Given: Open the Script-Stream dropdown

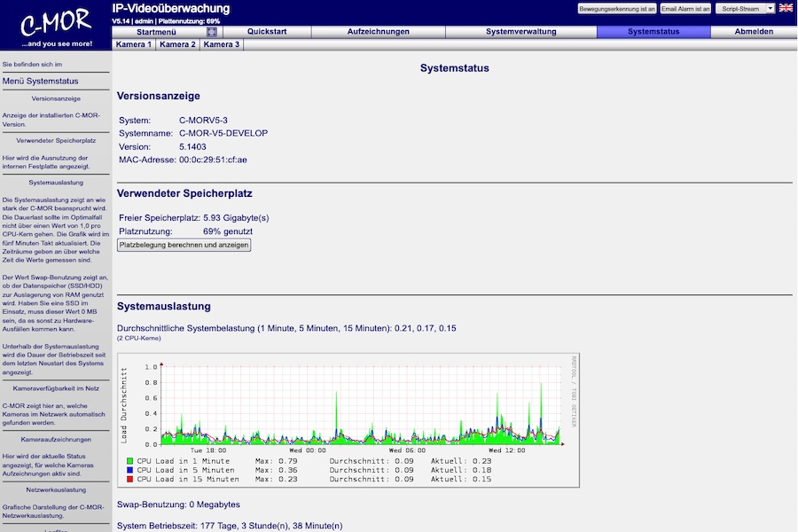Looking at the screenshot, I should coord(745,9).
